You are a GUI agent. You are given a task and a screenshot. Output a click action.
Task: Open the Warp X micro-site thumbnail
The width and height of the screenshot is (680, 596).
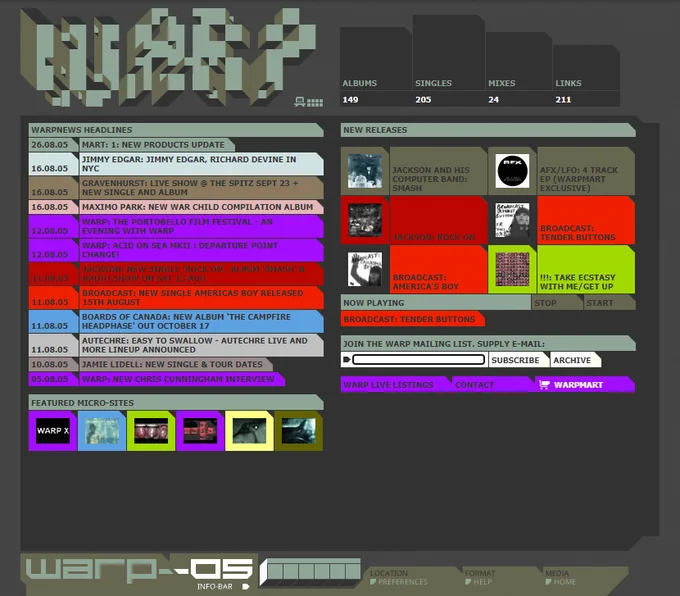pyautogui.click(x=52, y=431)
